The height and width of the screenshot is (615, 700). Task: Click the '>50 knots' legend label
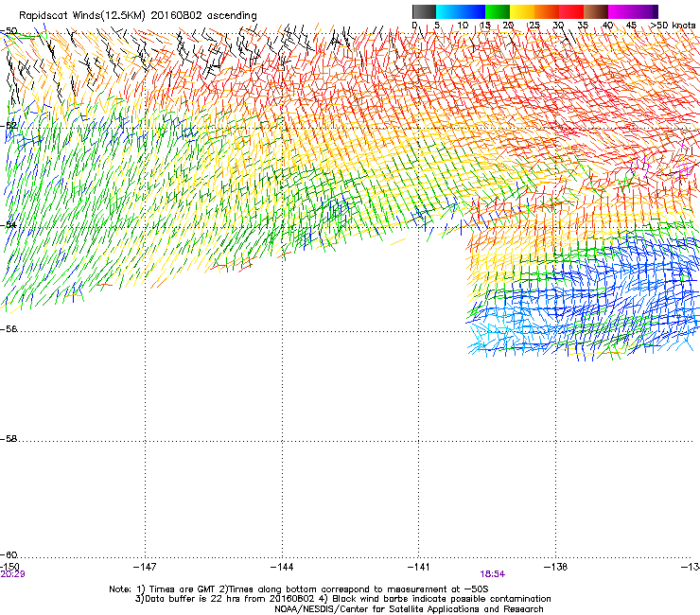pos(673,25)
